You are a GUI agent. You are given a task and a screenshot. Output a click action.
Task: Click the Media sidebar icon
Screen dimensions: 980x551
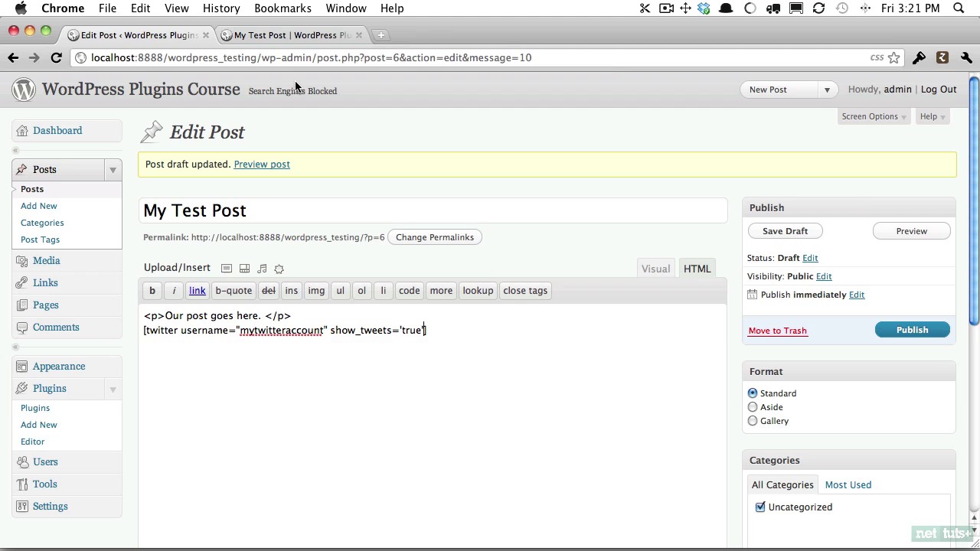click(21, 261)
